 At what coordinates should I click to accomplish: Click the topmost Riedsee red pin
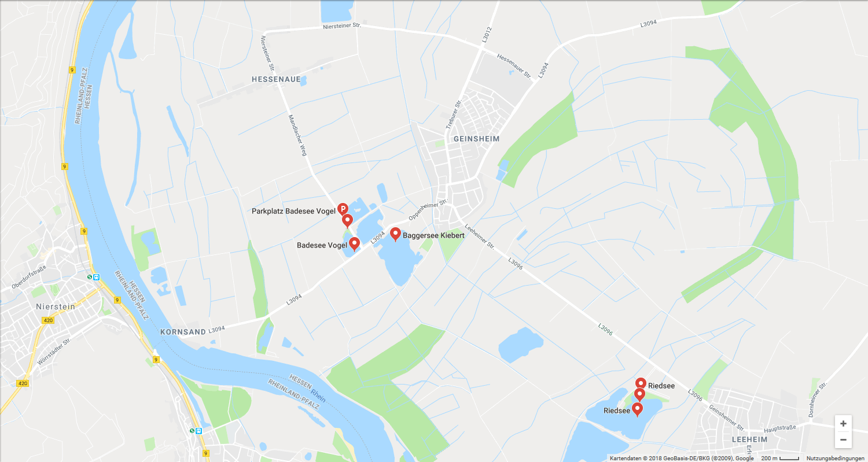[641, 384]
